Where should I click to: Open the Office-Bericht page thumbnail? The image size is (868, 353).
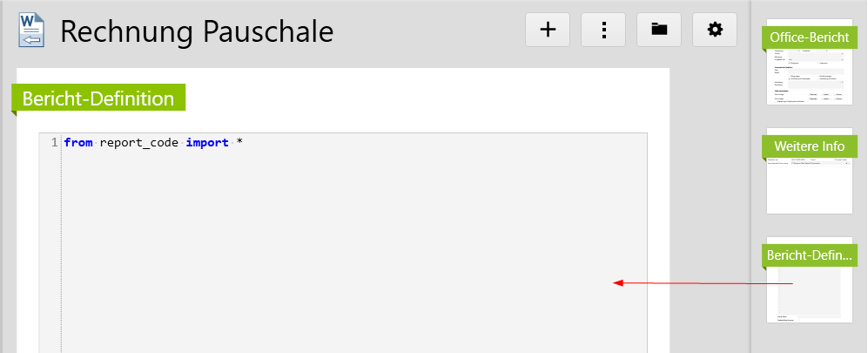(x=810, y=77)
